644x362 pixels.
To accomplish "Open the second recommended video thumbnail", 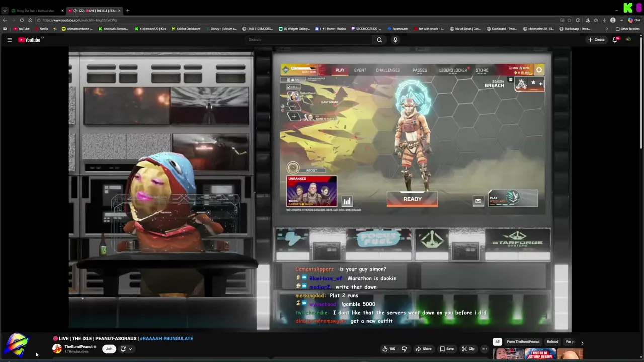I will [540, 354].
